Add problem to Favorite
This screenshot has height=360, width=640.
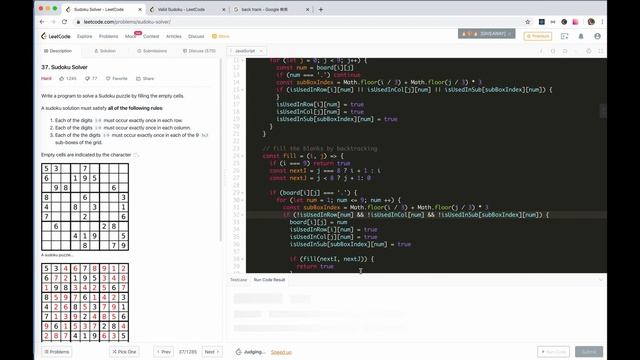click(x=117, y=78)
